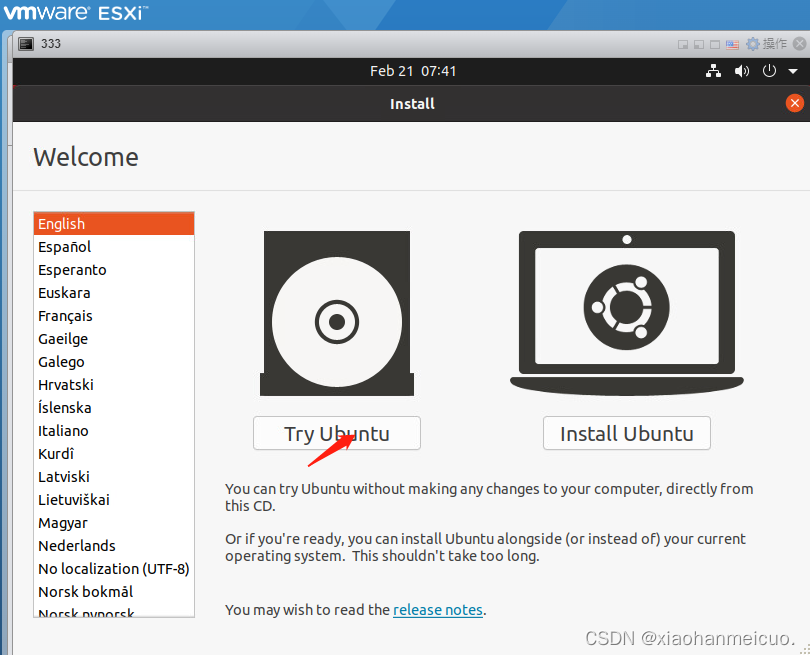
Task: Open the volume speaker icon in top bar
Action: tap(742, 71)
